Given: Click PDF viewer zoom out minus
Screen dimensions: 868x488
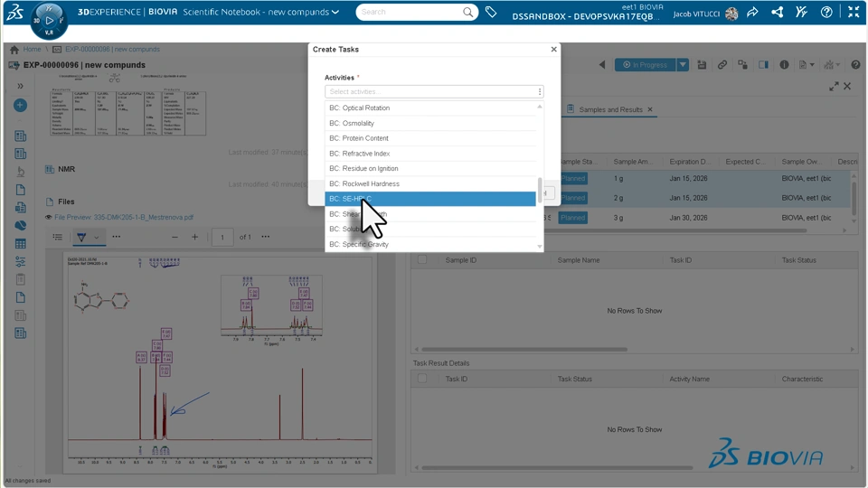Looking at the screenshot, I should point(175,237).
